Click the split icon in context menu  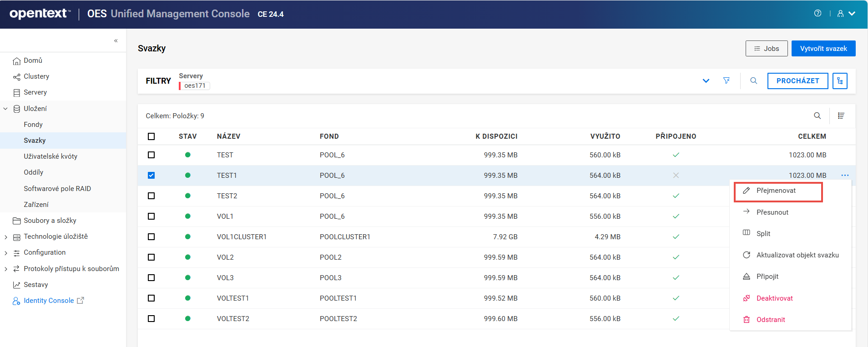[x=747, y=233]
